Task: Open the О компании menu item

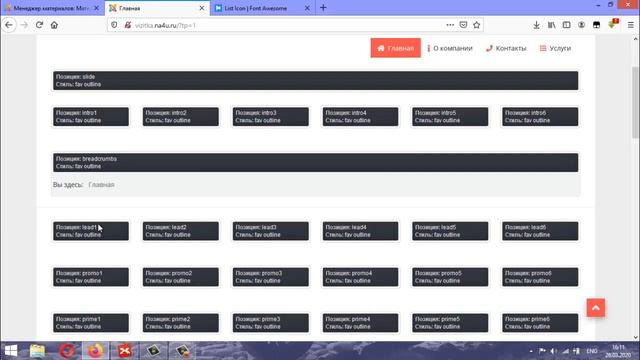Action: [x=450, y=48]
